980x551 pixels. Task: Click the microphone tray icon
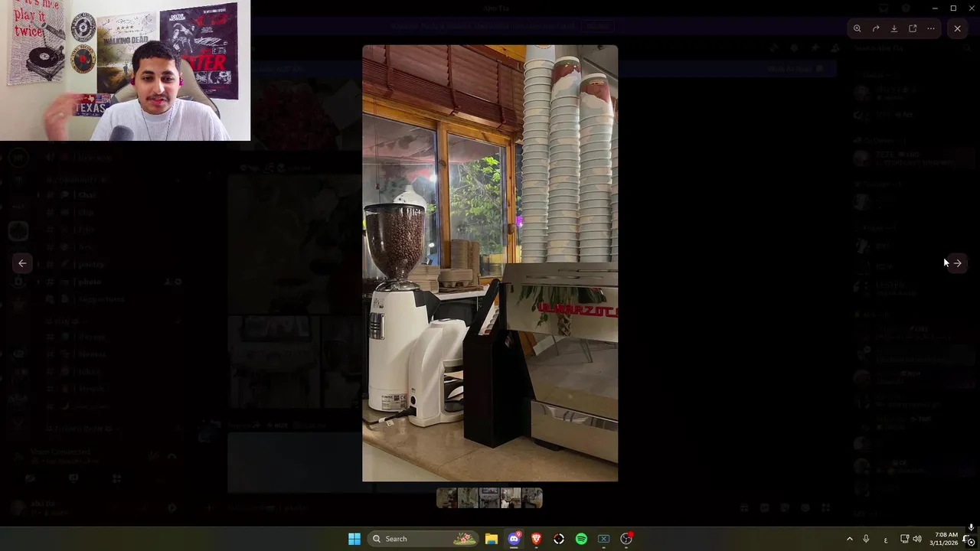click(866, 539)
